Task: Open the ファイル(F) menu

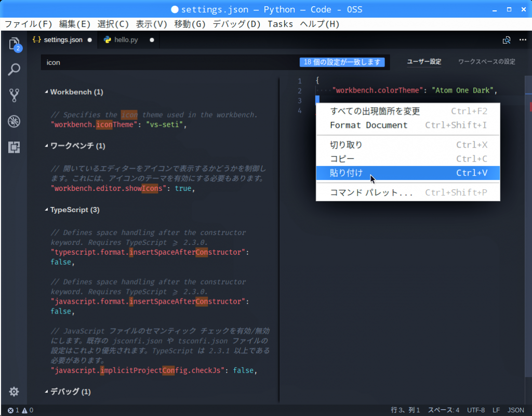Action: point(29,24)
